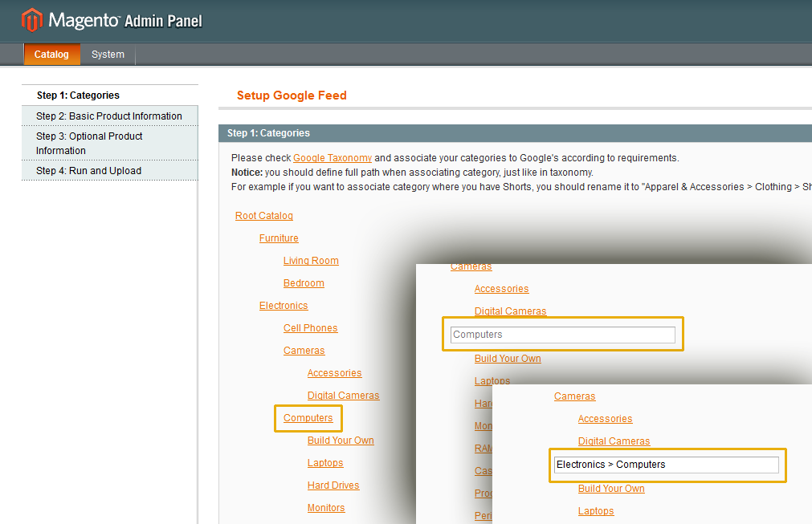Open the Google Taxonomy link

click(332, 158)
